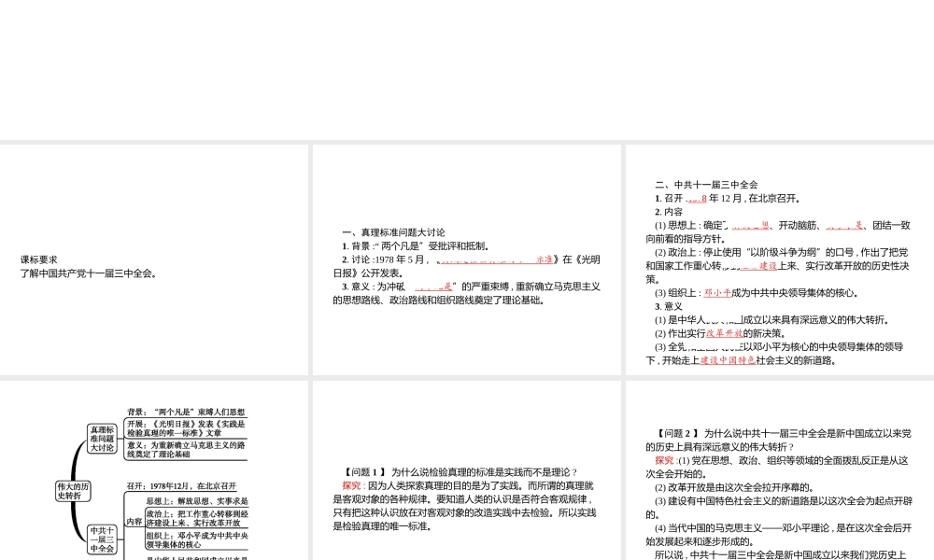Click the mind map label 内容

point(134,522)
